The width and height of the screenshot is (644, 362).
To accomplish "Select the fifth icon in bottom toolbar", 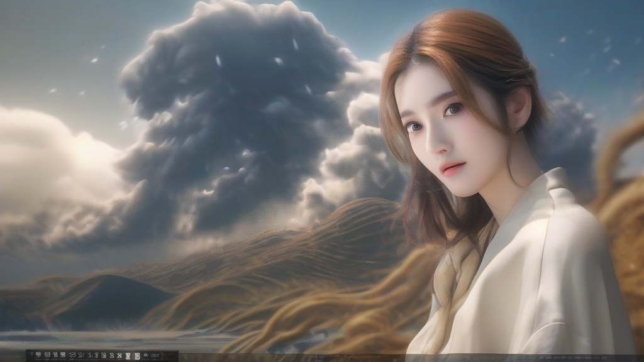I will click(63, 355).
